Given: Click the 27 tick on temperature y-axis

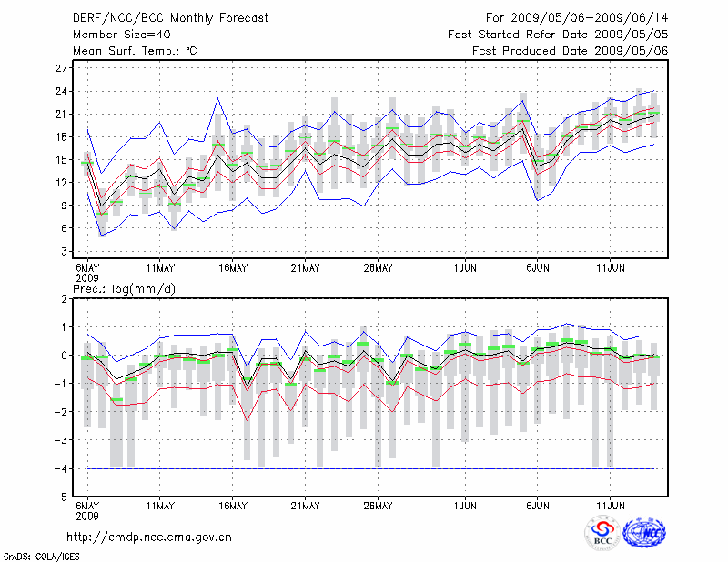Looking at the screenshot, I should (x=62, y=68).
